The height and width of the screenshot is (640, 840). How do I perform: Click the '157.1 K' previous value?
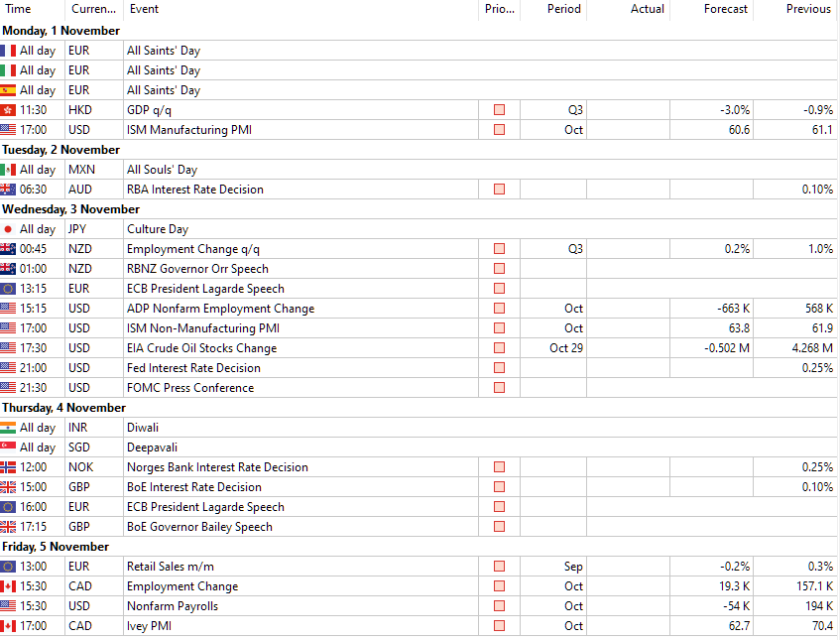[815, 585]
